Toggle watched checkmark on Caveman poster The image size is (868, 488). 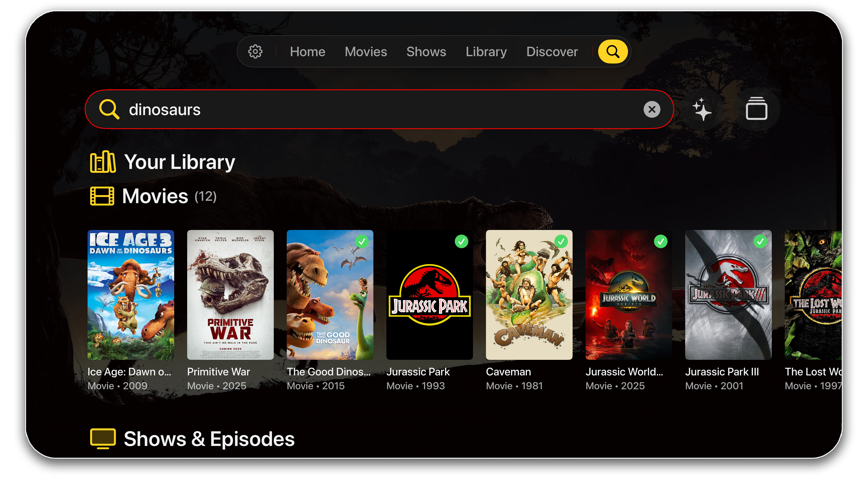[561, 242]
